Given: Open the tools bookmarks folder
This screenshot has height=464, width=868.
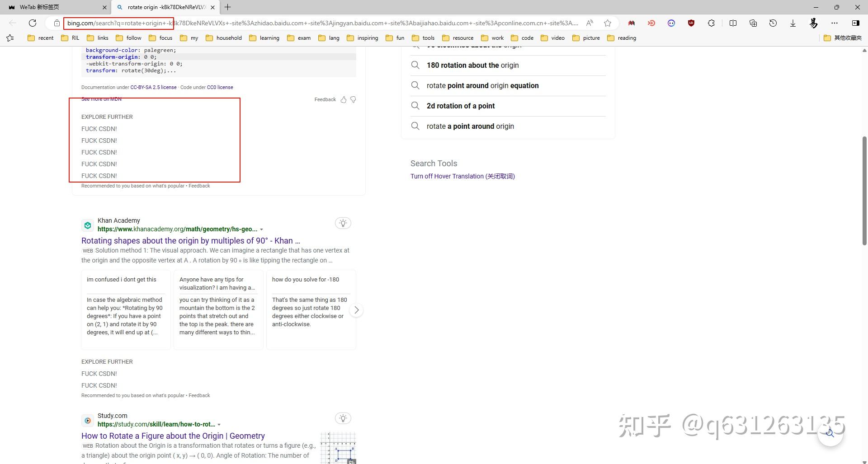Looking at the screenshot, I should click(423, 38).
